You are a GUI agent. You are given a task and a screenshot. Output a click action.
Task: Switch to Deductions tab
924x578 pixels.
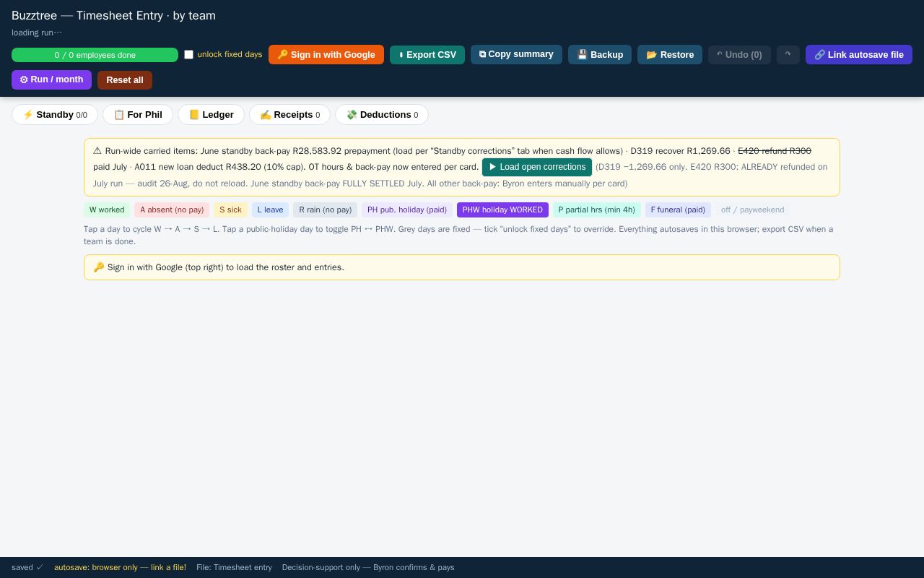point(382,115)
